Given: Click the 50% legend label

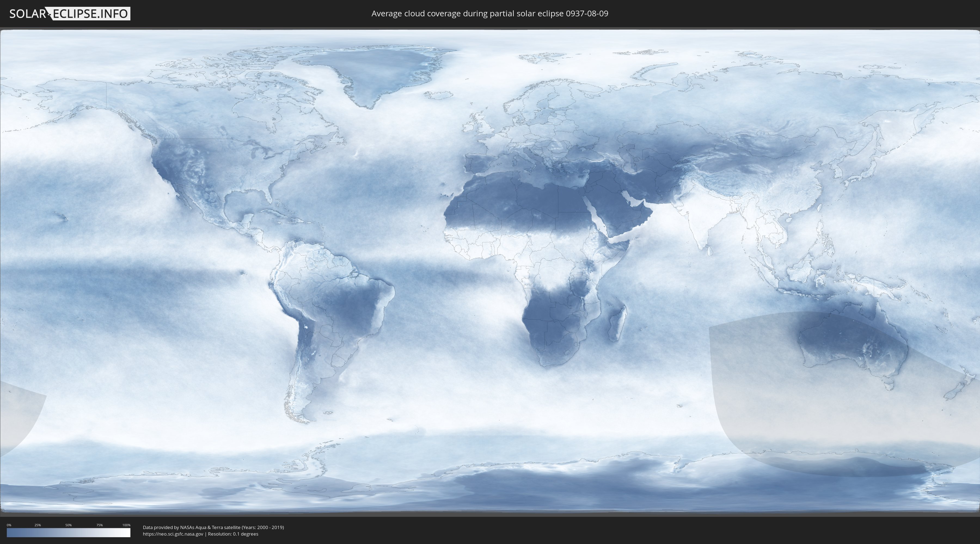Looking at the screenshot, I should click(x=69, y=525).
